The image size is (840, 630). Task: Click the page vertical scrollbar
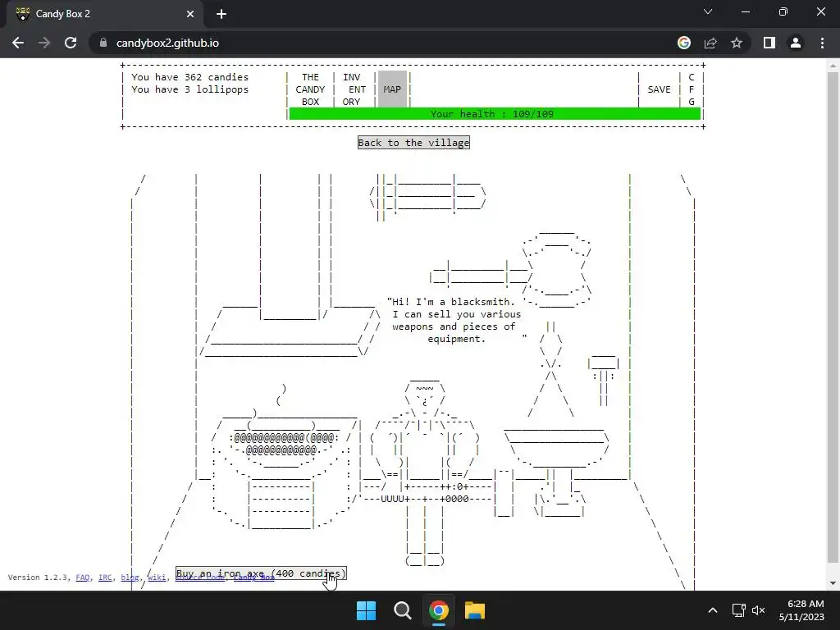(833, 316)
